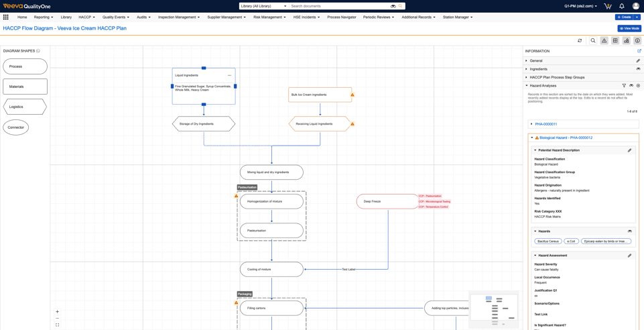Filter the Hazard Analyses records
The width and height of the screenshot is (644, 330).
coord(624,85)
